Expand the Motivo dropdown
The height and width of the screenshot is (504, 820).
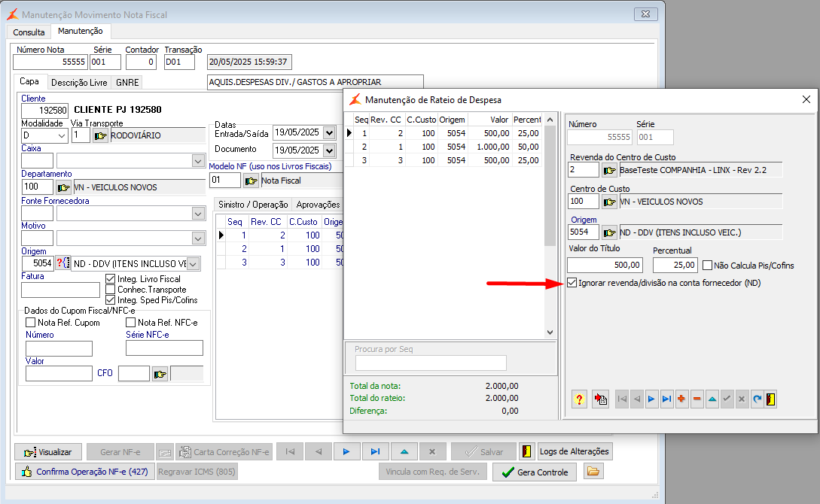pos(198,238)
